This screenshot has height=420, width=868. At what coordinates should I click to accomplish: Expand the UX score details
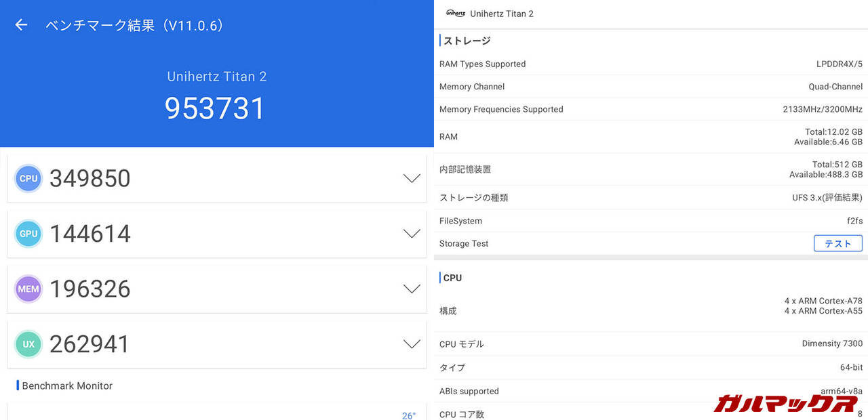(412, 343)
